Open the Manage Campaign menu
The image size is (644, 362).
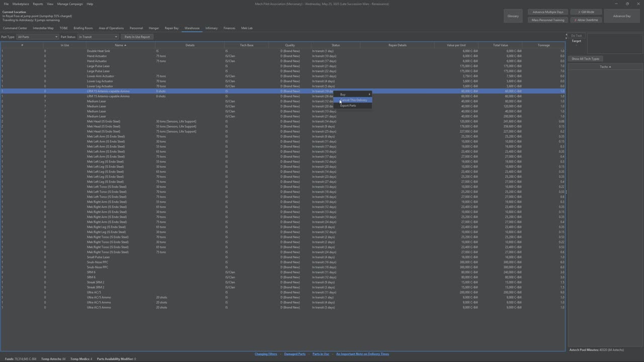pyautogui.click(x=70, y=4)
